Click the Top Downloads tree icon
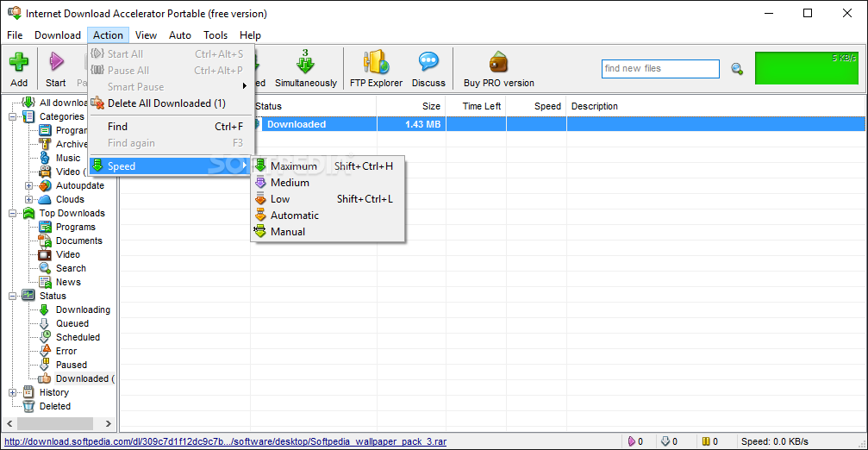The image size is (868, 450). point(28,213)
